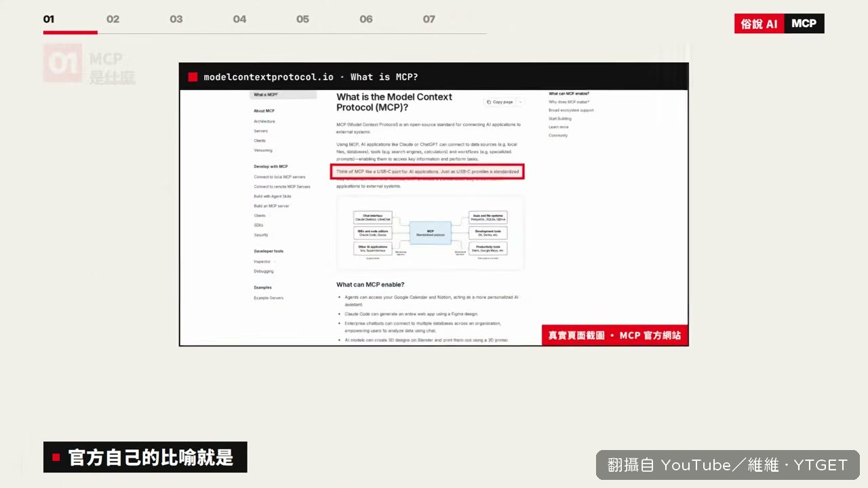Open 'Connect to local MCP servers' link
The image size is (868, 488).
[280, 177]
